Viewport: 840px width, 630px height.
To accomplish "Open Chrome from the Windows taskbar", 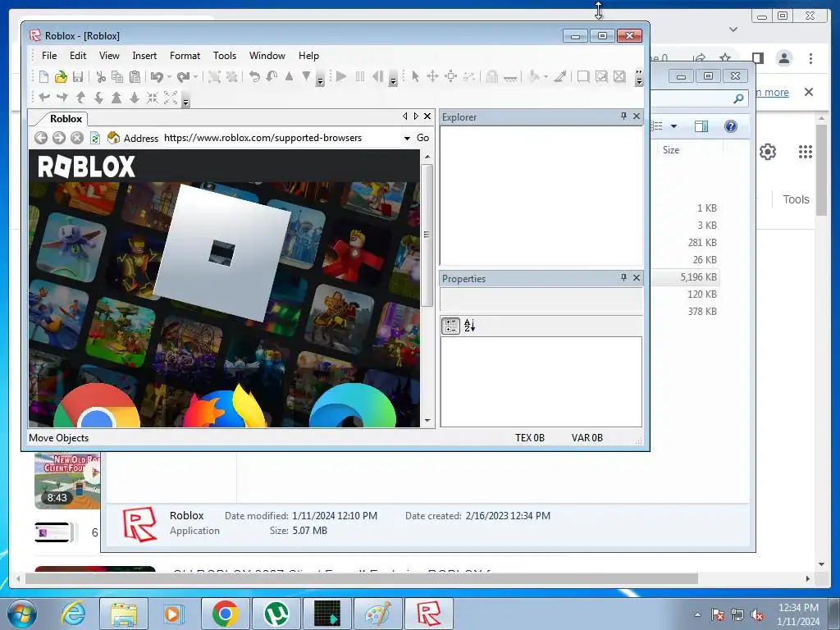I will pyautogui.click(x=225, y=614).
